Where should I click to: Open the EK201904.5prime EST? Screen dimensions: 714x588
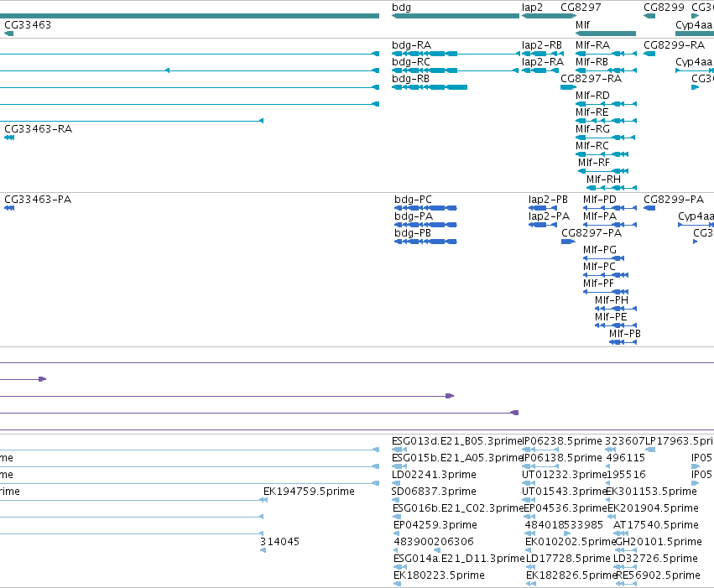(653, 509)
